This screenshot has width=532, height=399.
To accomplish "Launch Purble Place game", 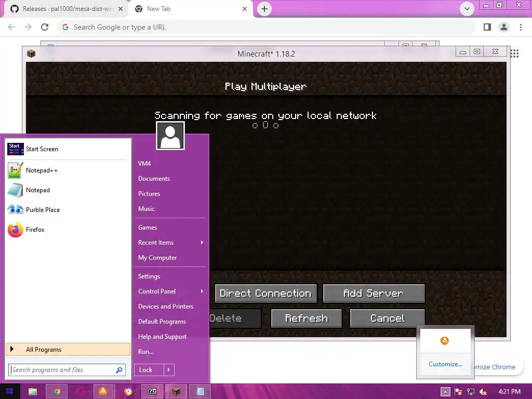I will coord(68,210).
